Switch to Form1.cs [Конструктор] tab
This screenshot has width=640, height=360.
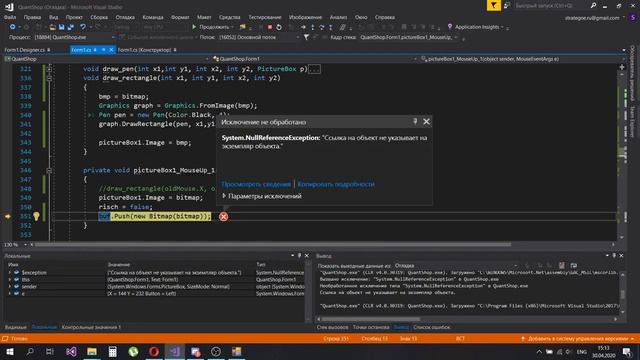pyautogui.click(x=147, y=50)
